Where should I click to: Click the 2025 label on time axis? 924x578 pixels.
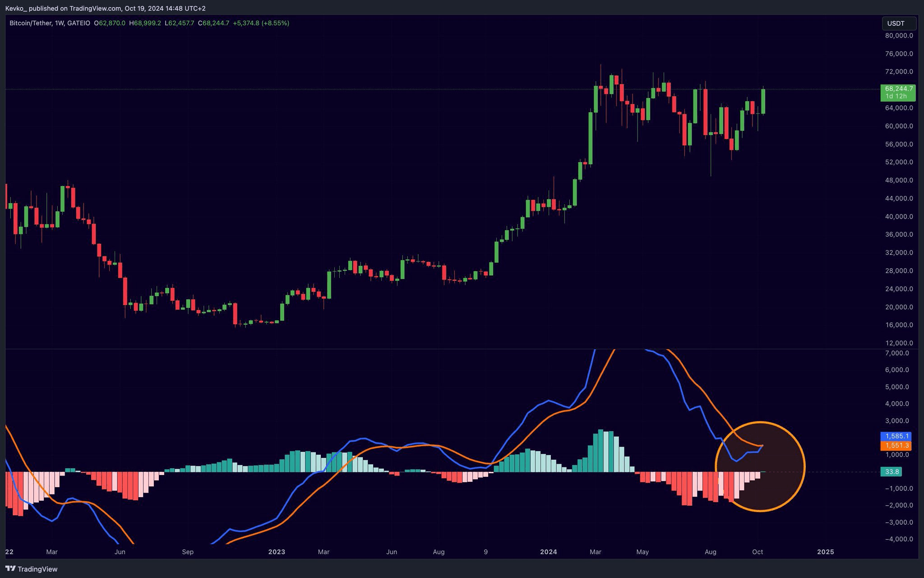pos(826,552)
